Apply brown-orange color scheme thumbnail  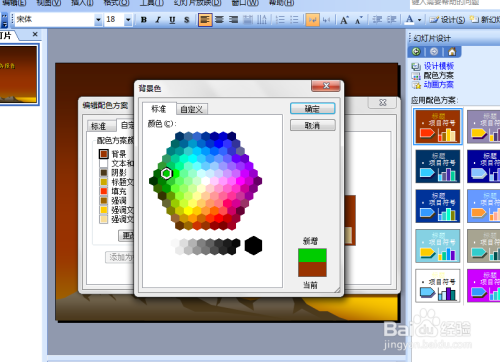[x=438, y=127]
